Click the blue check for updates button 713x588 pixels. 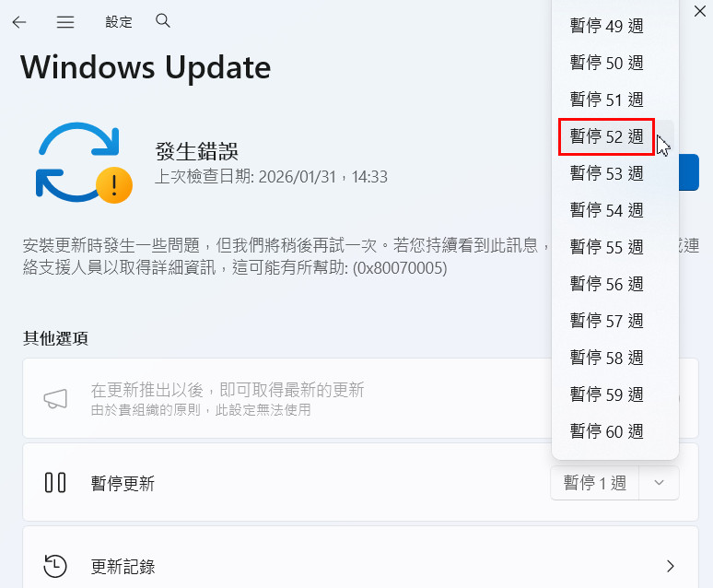point(689,172)
